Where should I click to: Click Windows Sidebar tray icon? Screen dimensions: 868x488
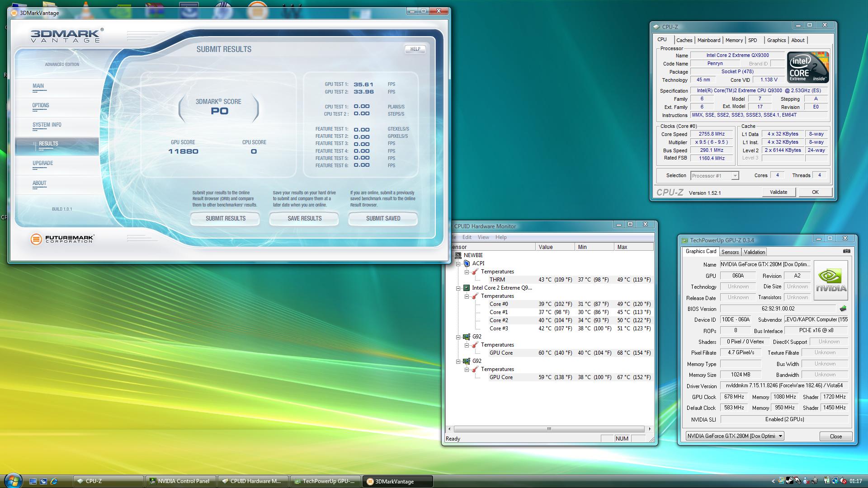click(x=782, y=480)
